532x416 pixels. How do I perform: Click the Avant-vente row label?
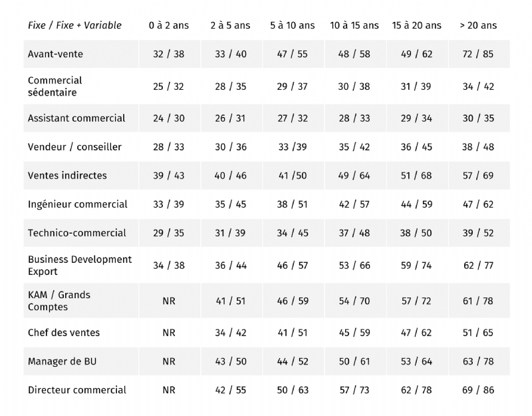pos(55,54)
